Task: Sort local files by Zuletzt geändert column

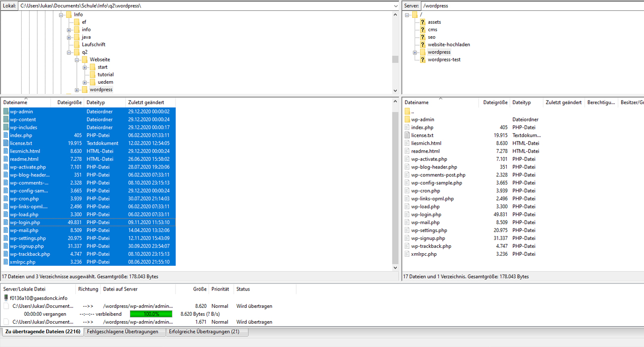Action: [x=146, y=103]
